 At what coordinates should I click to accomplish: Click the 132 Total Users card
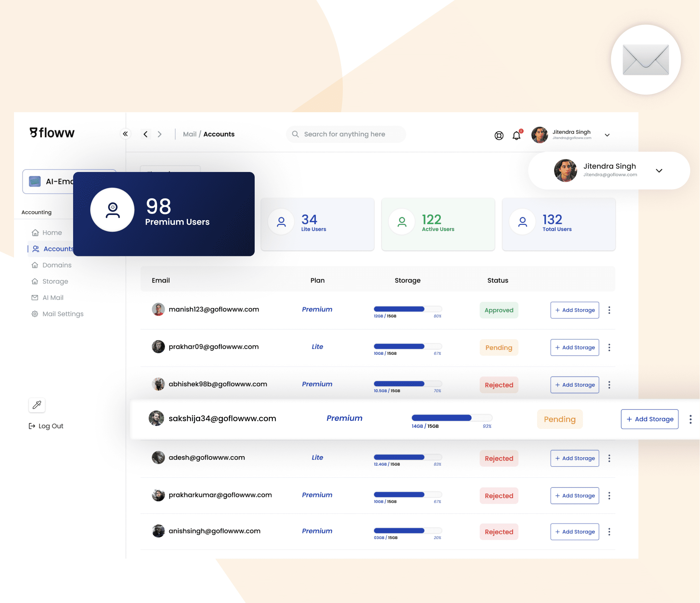[559, 224]
